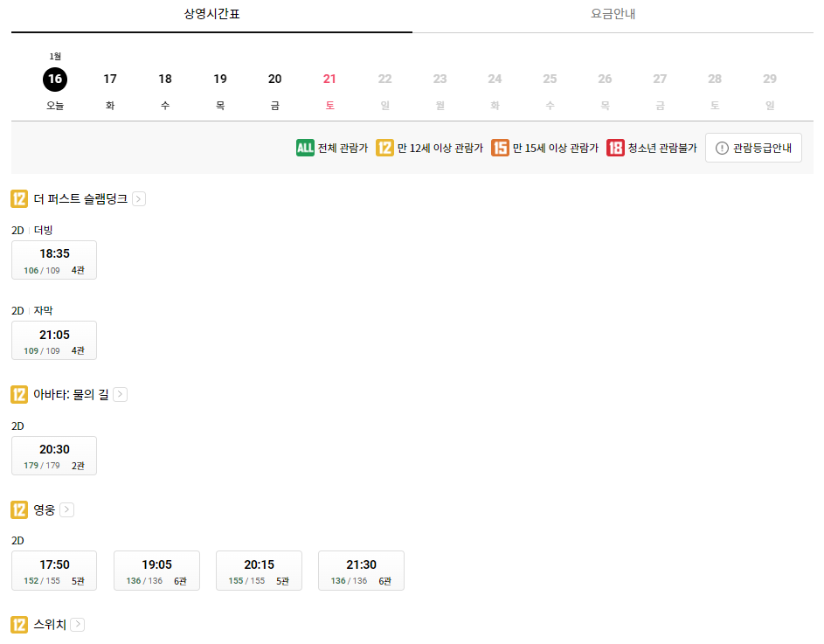Click the 관람등급안내 button
Viewport: 824px width, 644px height.
coord(753,147)
